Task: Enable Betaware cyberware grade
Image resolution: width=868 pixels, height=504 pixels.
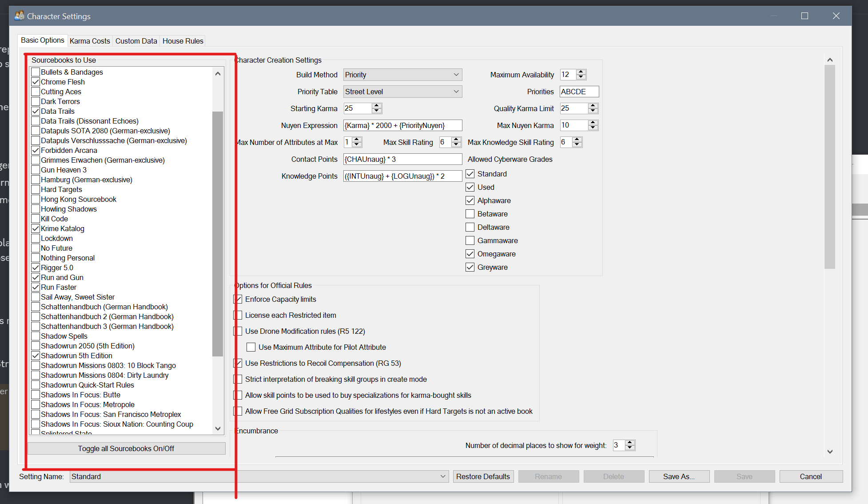Action: 470,214
